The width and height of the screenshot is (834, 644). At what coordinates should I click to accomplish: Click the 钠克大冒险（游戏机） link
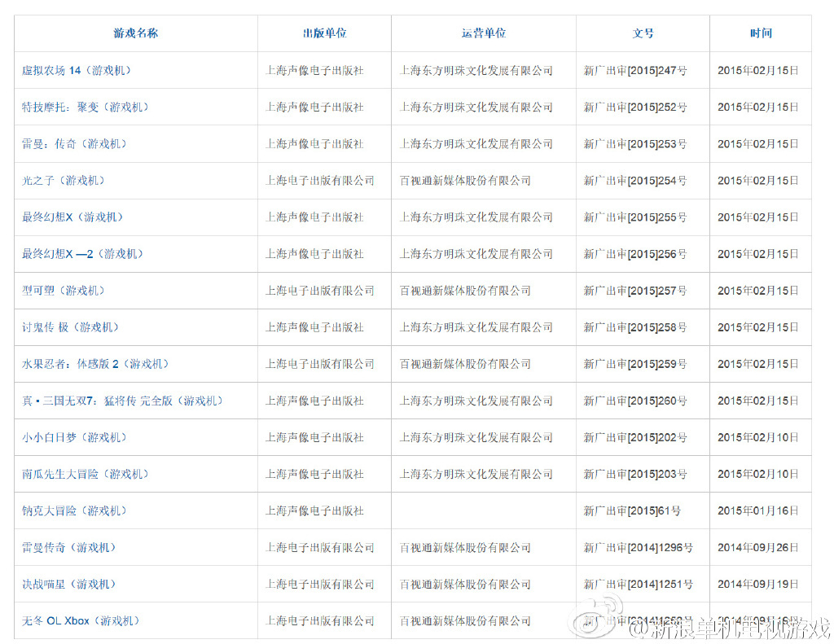tap(74, 510)
